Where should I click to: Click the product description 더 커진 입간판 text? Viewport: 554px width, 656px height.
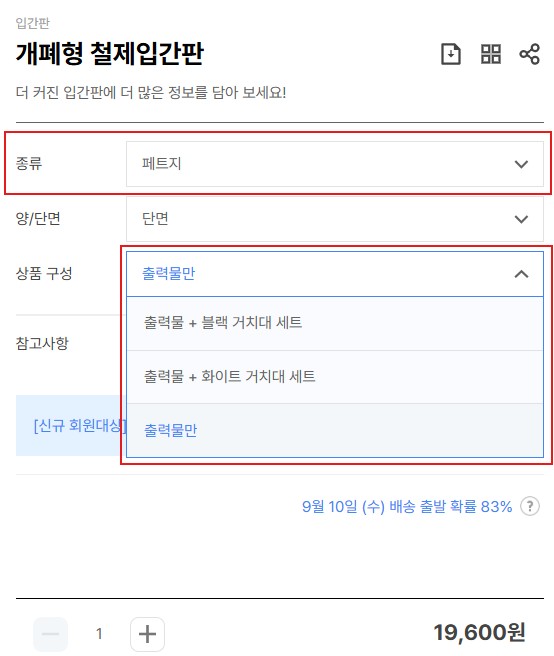coord(151,92)
